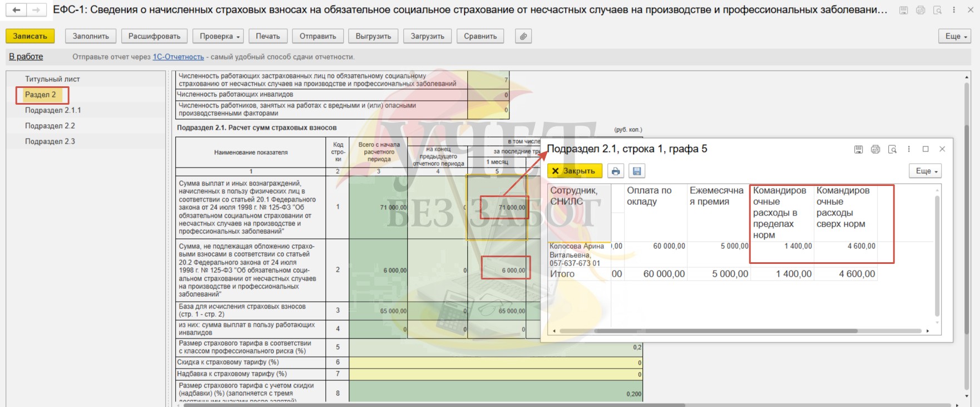Click Оплата по окладу column header
This screenshot has width=980, height=407.
[656, 213]
